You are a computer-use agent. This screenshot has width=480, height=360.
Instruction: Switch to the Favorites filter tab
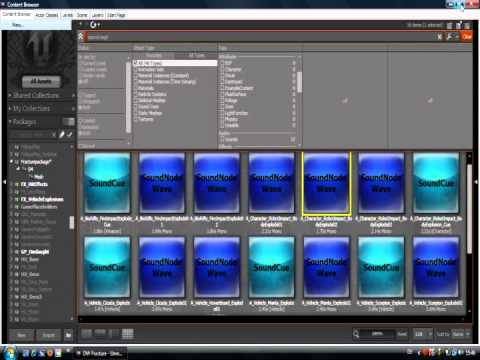(x=154, y=55)
